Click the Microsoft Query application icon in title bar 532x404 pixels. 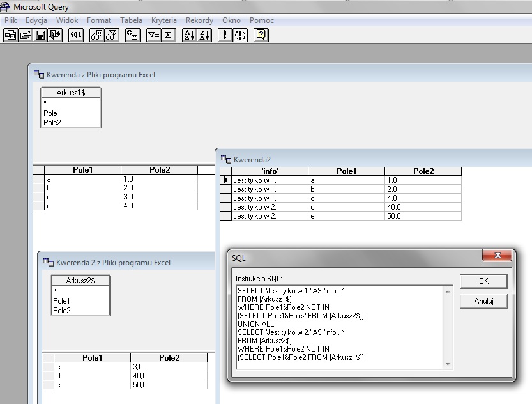(5, 6)
